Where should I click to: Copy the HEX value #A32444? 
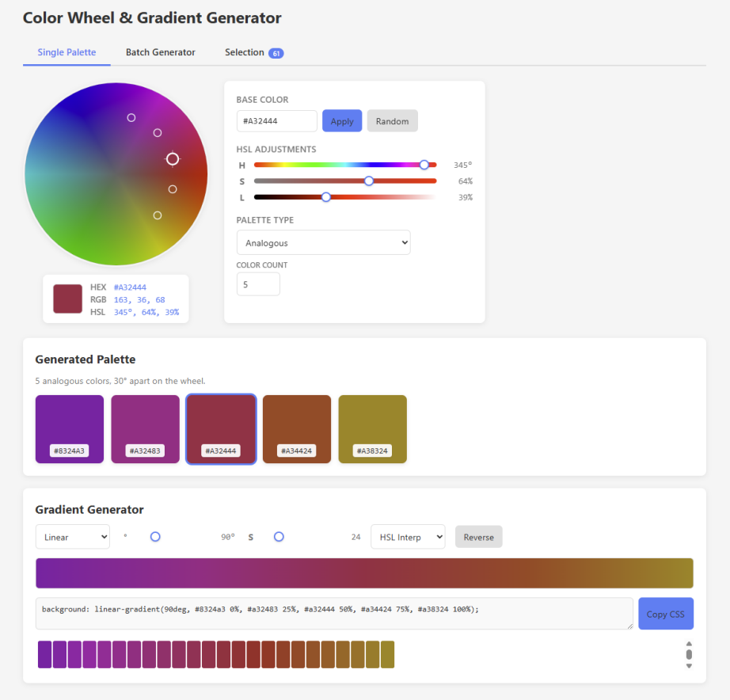[x=130, y=287]
